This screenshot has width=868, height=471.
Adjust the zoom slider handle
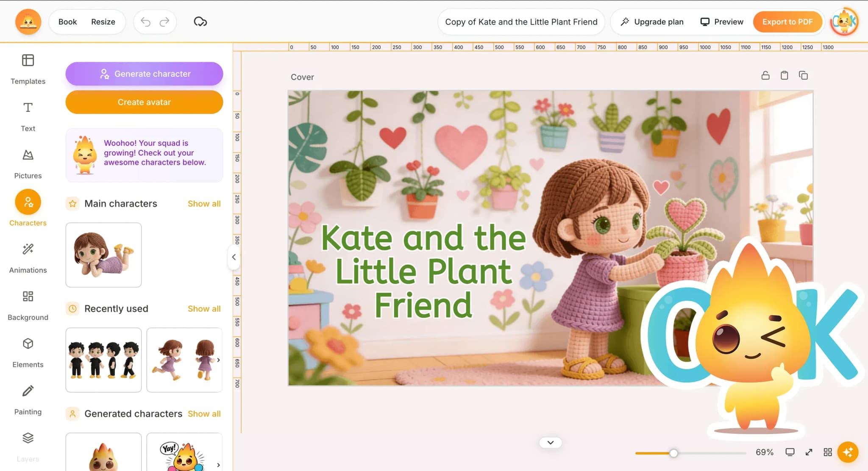click(x=673, y=453)
